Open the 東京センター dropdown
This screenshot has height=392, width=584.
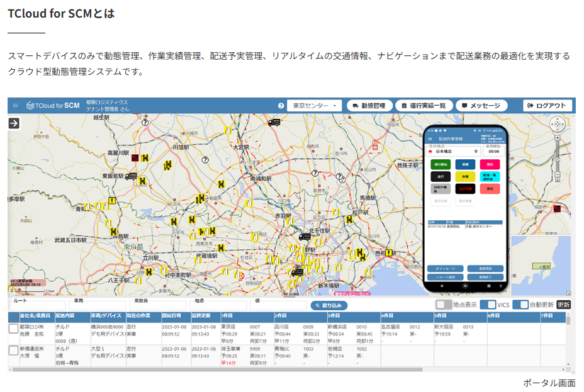(314, 106)
